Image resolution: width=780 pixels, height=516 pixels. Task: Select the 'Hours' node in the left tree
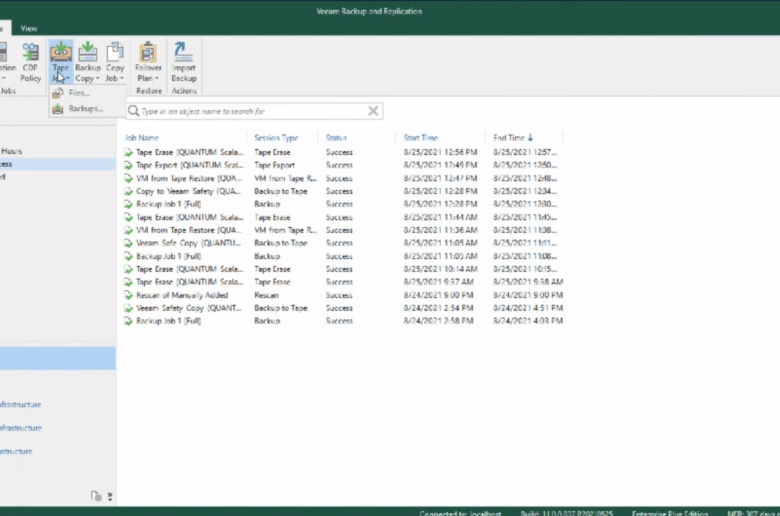[11, 151]
